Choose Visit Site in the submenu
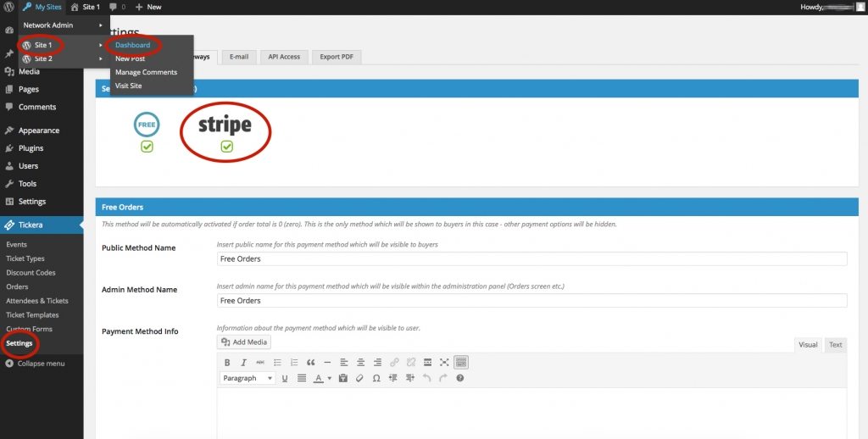 tap(129, 86)
